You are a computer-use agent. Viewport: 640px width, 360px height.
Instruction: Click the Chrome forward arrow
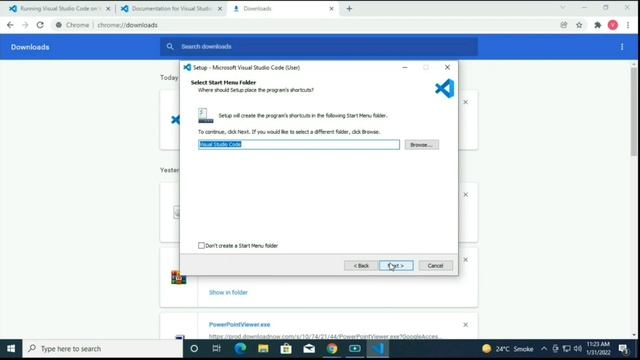point(25,25)
